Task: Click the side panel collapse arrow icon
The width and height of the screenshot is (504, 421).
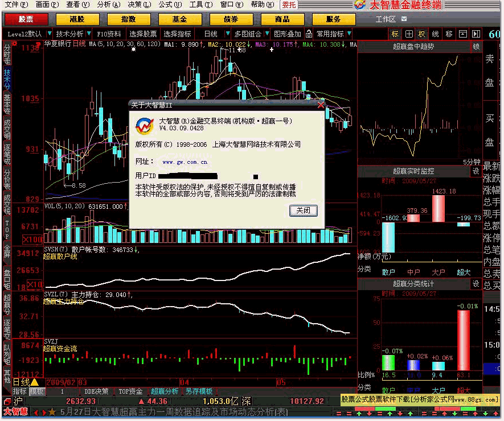Action: tap(476, 34)
